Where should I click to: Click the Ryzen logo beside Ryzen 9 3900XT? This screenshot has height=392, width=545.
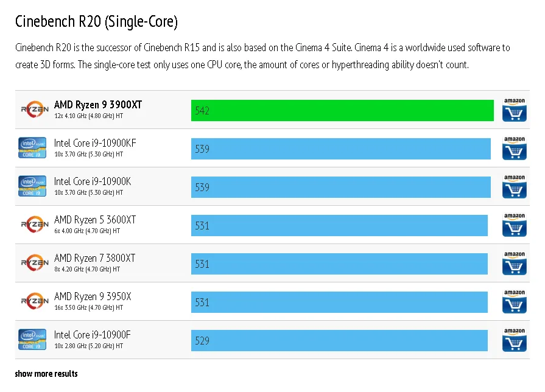click(34, 110)
